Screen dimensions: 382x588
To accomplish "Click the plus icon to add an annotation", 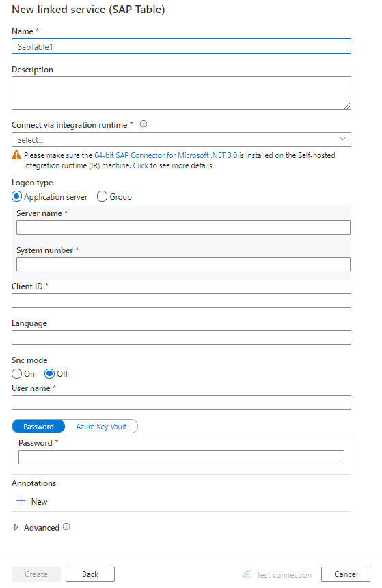I will pos(21,501).
